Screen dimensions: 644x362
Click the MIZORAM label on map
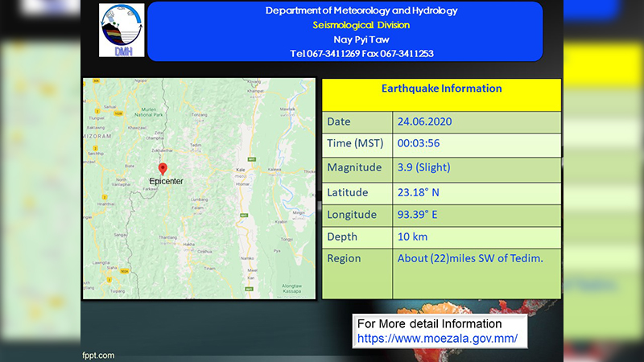pos(97,136)
